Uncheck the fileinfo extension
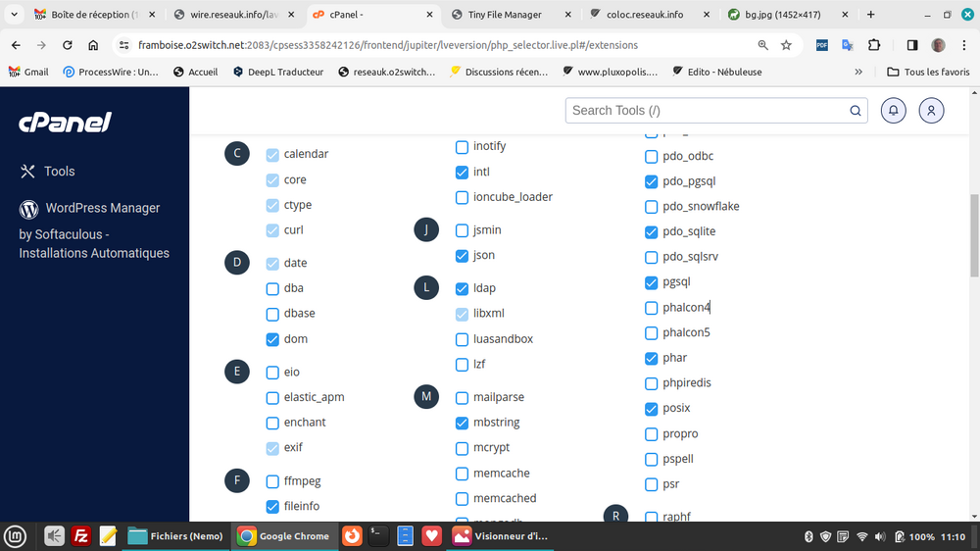Viewport: 980px width, 551px height. (x=272, y=507)
